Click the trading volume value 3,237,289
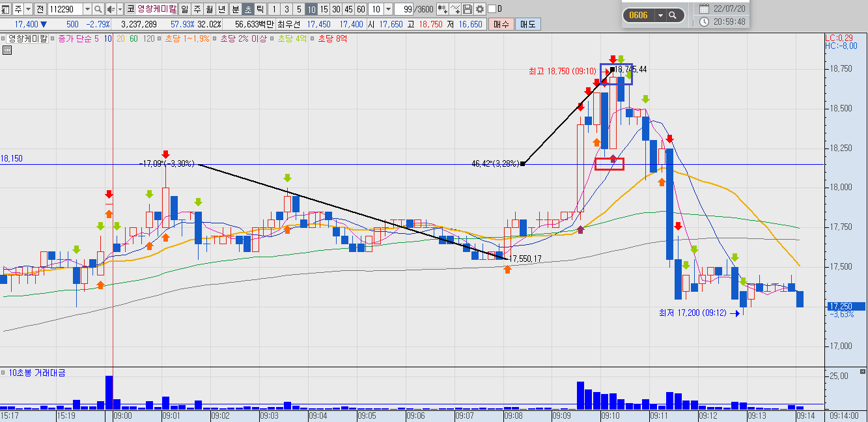The width and height of the screenshot is (868, 422). pyautogui.click(x=138, y=24)
